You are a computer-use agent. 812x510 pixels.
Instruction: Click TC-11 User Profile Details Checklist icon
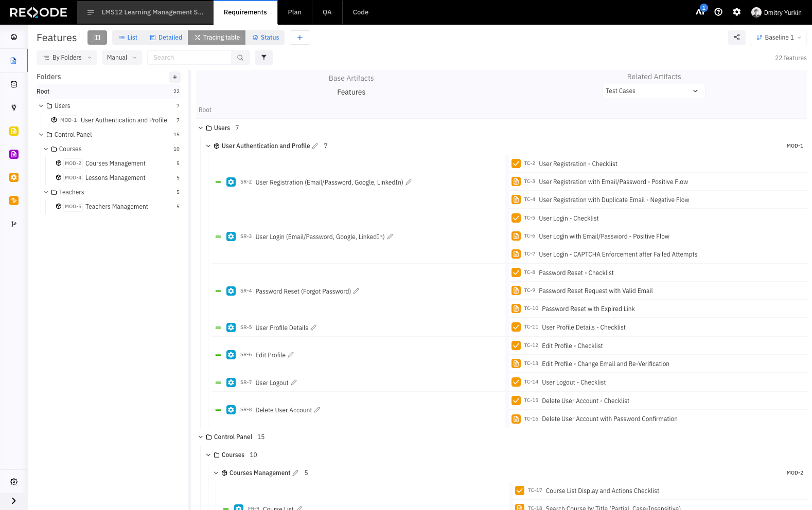516,327
